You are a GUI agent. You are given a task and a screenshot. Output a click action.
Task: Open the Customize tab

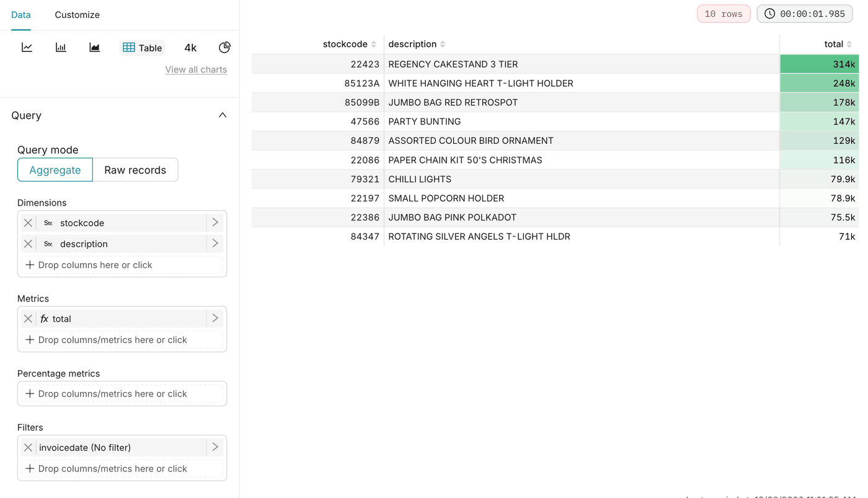point(77,14)
